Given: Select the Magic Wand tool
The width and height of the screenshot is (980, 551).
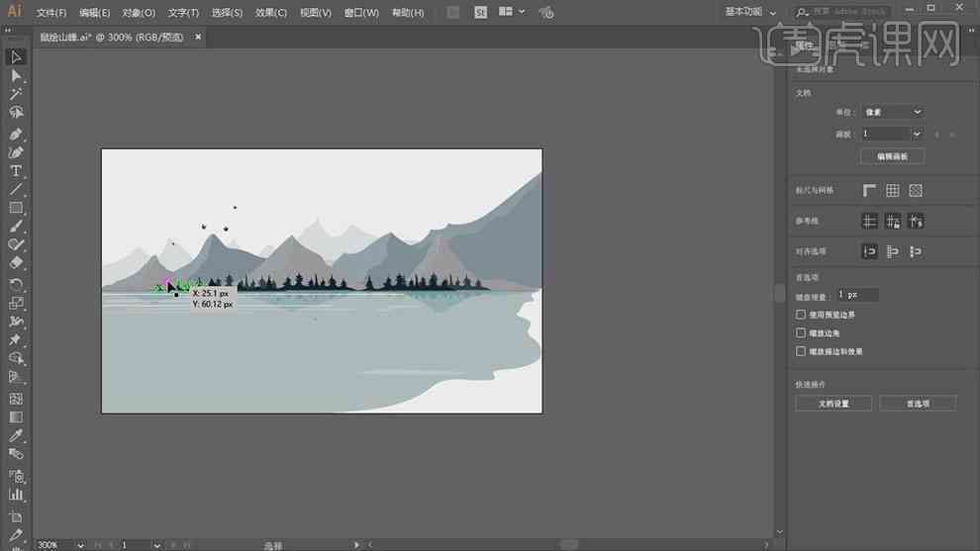Looking at the screenshot, I should click(x=16, y=94).
